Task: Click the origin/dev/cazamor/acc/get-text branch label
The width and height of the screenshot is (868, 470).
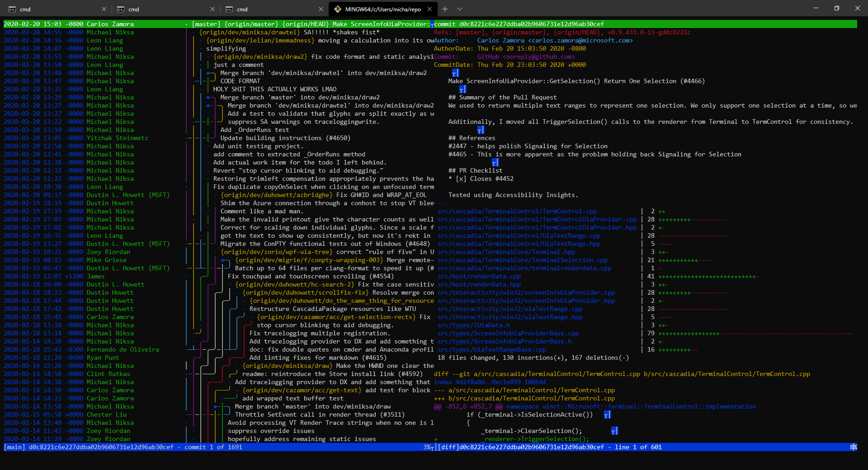Action: tap(302, 390)
